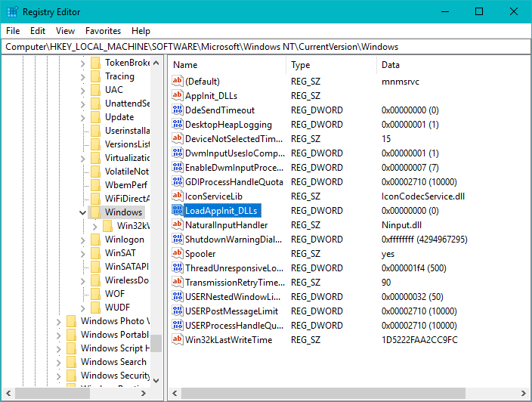Click the DWORD icon beside ShutdownWarningDial...

point(177,240)
